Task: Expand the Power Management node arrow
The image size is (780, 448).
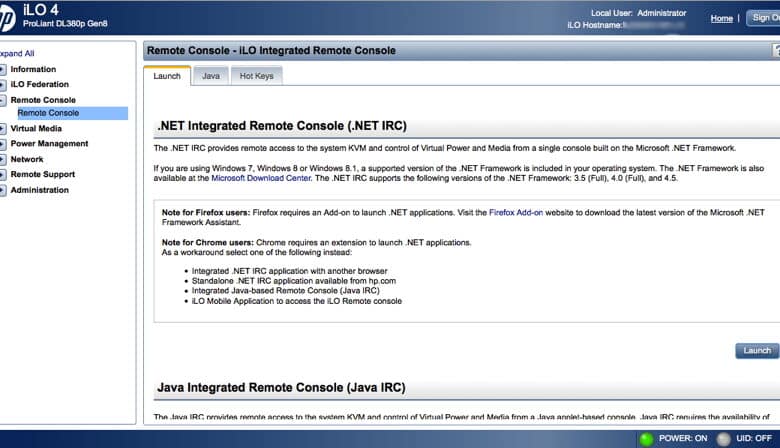Action: (2, 144)
